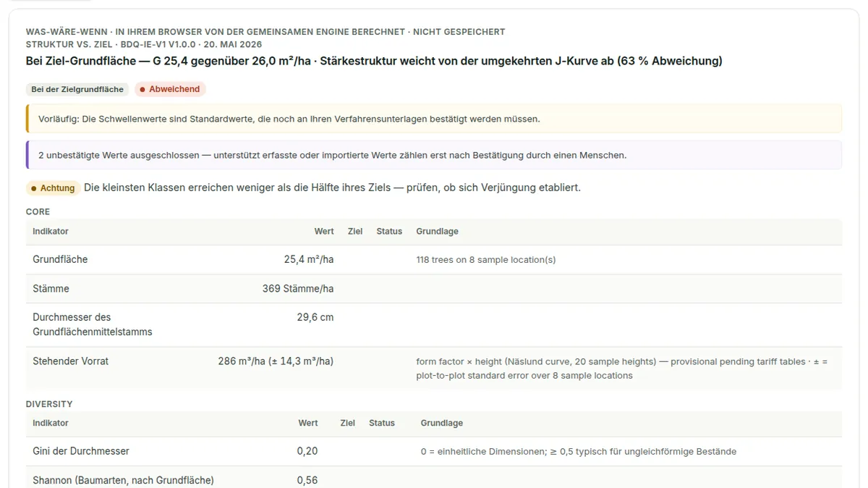This screenshot has height=488, width=868.
Task: Click the 'Achtung' warning badge
Action: pos(53,188)
